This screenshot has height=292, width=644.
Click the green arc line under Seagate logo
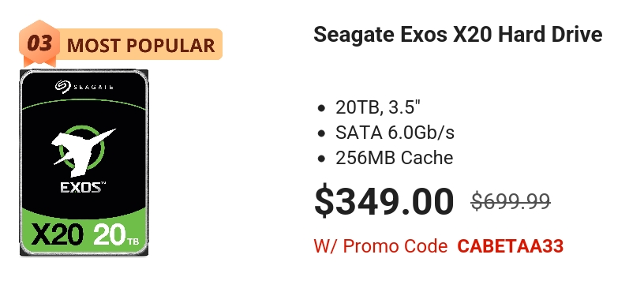[x=84, y=104]
